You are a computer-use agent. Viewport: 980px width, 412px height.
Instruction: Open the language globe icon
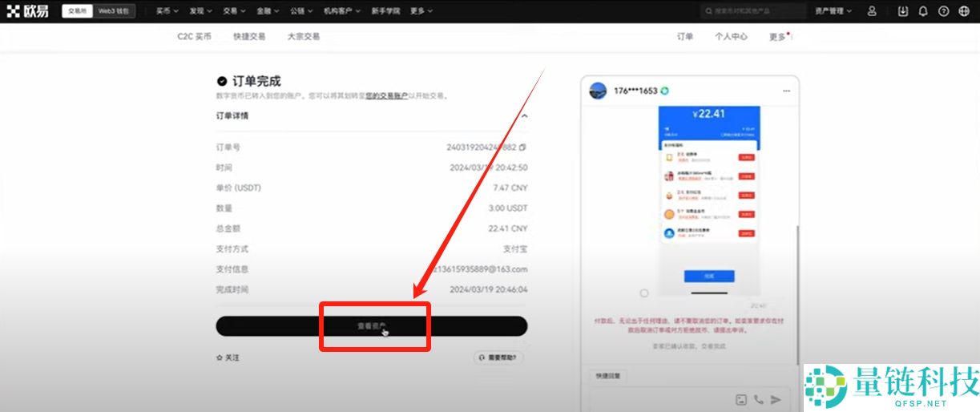964,11
